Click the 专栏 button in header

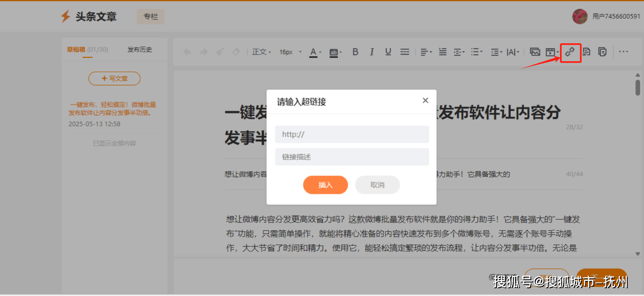[150, 16]
